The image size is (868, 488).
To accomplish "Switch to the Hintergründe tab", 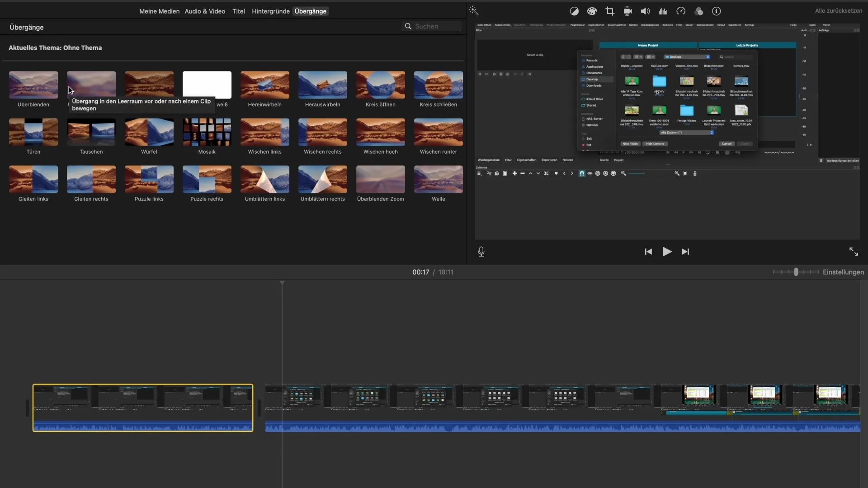I will tap(270, 11).
